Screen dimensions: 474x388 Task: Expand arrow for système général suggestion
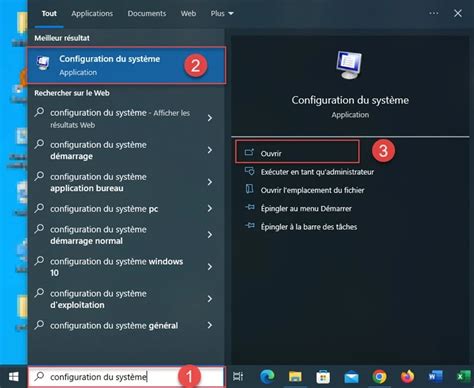click(x=210, y=325)
